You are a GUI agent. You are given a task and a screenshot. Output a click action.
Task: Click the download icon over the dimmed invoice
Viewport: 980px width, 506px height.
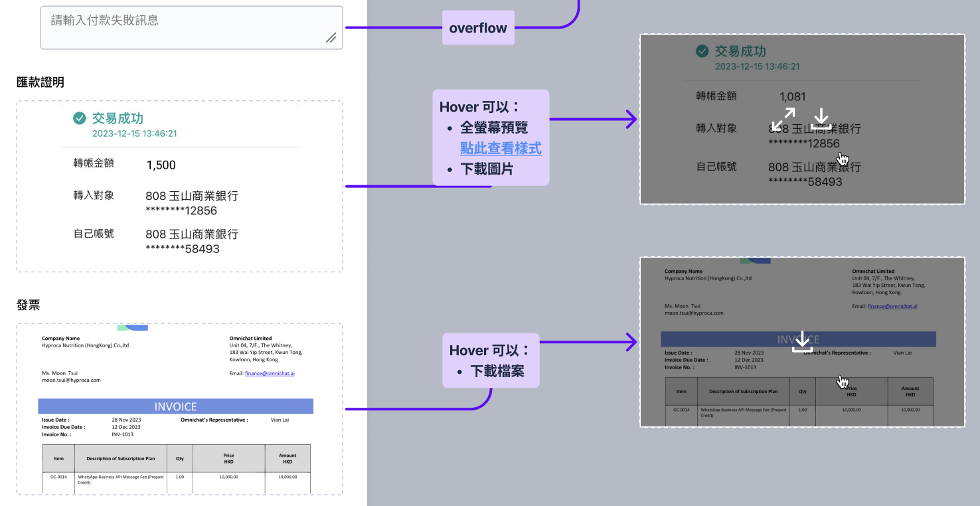[x=802, y=341]
